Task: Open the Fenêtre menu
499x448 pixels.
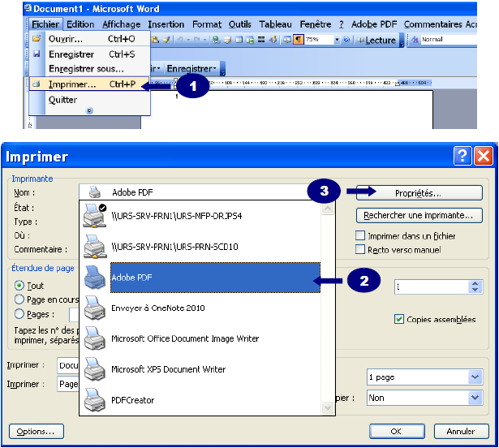Action: pyautogui.click(x=316, y=24)
